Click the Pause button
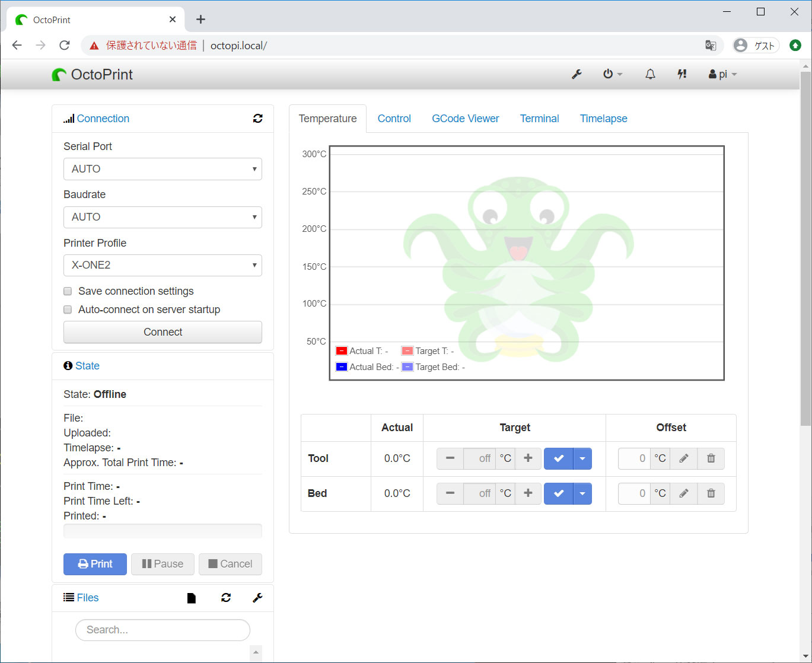Image resolution: width=812 pixels, height=663 pixels. tap(163, 564)
